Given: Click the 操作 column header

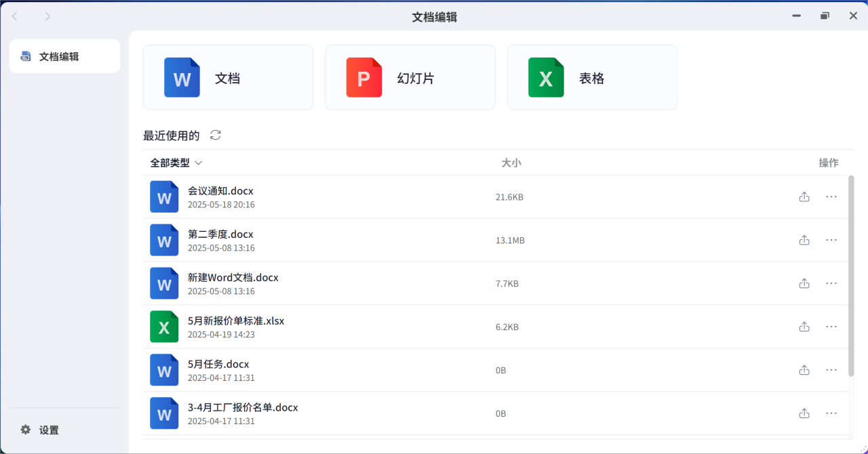Looking at the screenshot, I should coord(828,163).
